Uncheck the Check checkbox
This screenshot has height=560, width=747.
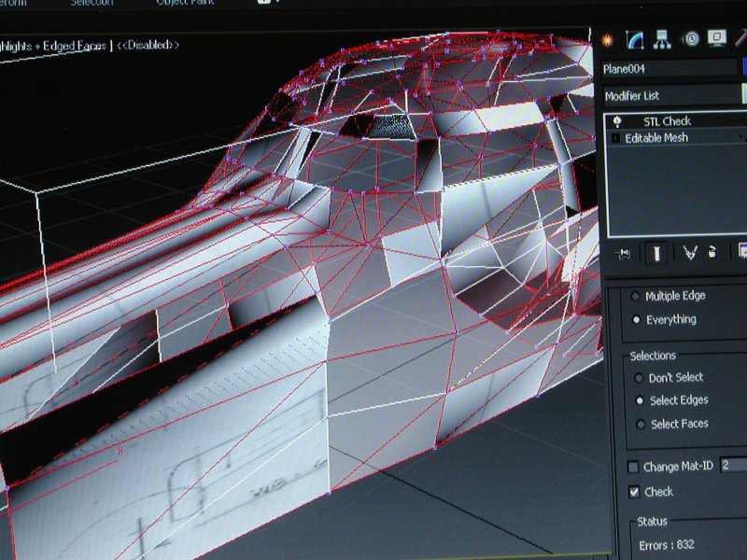point(634,492)
